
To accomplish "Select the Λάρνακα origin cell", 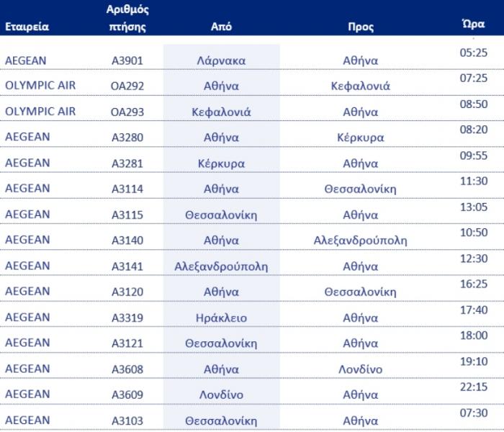I will click(221, 60).
